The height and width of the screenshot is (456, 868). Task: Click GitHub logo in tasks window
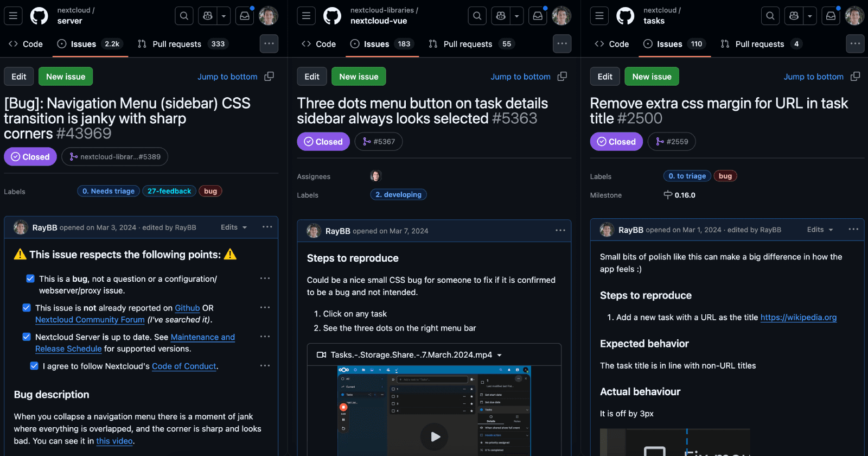pos(625,16)
